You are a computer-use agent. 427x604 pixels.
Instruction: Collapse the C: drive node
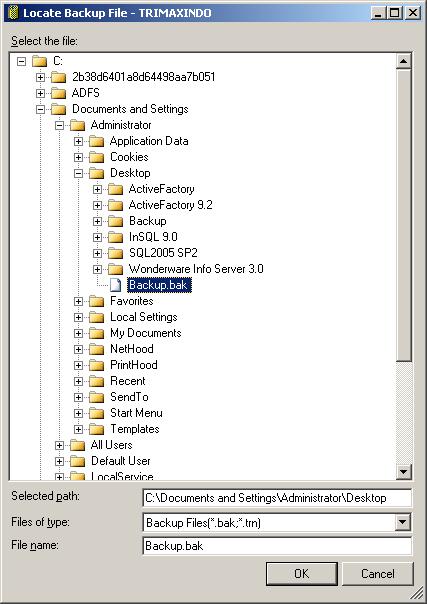22,61
